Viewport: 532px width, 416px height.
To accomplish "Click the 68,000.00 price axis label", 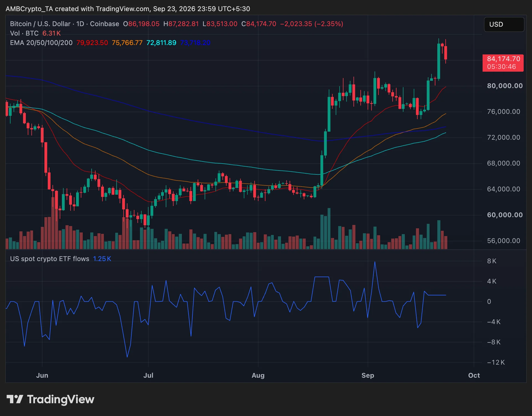I will pos(503,163).
